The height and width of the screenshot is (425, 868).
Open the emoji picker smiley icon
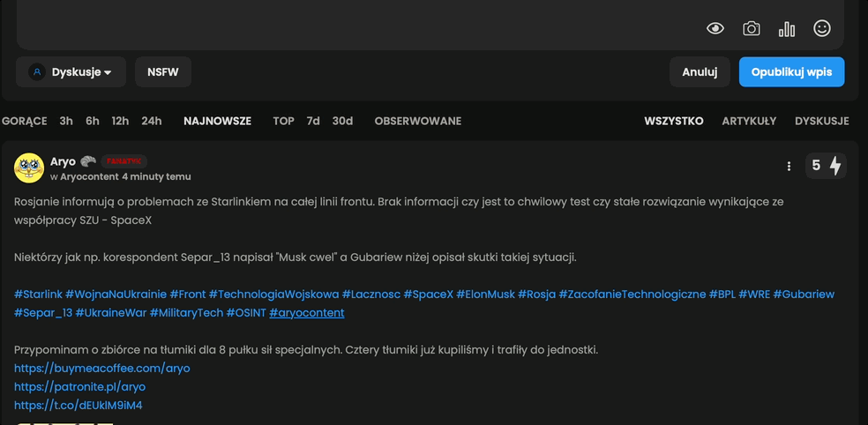click(x=821, y=29)
